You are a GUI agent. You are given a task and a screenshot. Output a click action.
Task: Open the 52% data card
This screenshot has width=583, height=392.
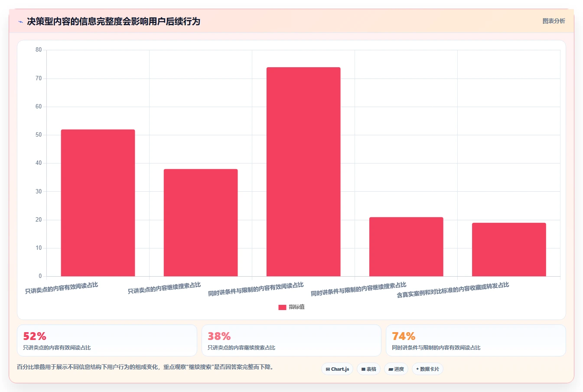click(x=107, y=340)
